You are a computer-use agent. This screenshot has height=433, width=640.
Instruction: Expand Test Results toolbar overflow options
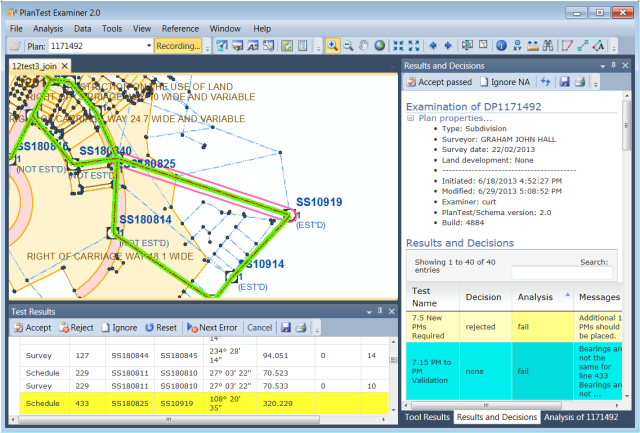click(317, 329)
